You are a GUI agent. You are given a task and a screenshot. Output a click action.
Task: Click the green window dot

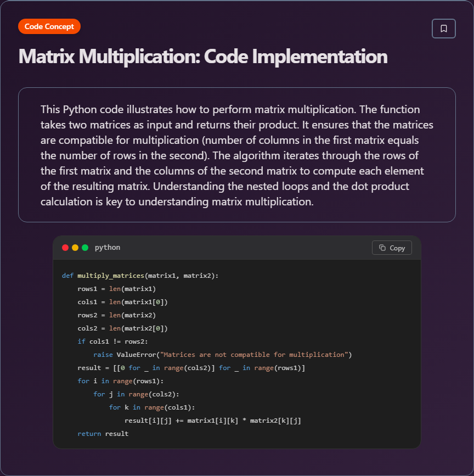coord(85,248)
